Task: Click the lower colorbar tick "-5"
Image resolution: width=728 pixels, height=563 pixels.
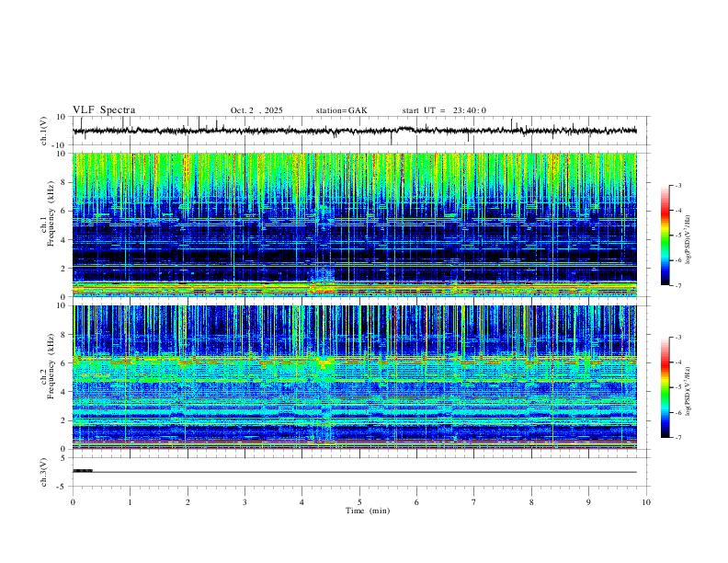Action: click(677, 387)
